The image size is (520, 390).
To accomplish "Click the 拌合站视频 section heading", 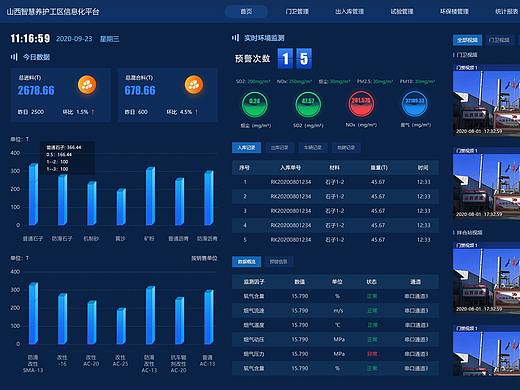I will click(469, 233).
